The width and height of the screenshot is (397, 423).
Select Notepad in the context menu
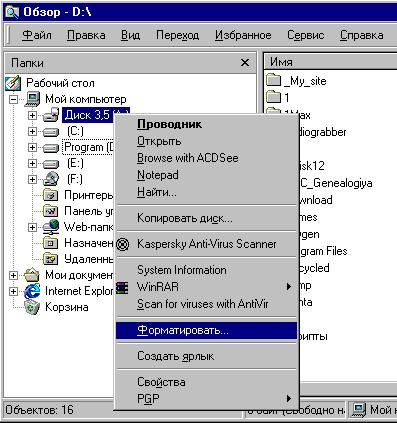pyautogui.click(x=206, y=175)
